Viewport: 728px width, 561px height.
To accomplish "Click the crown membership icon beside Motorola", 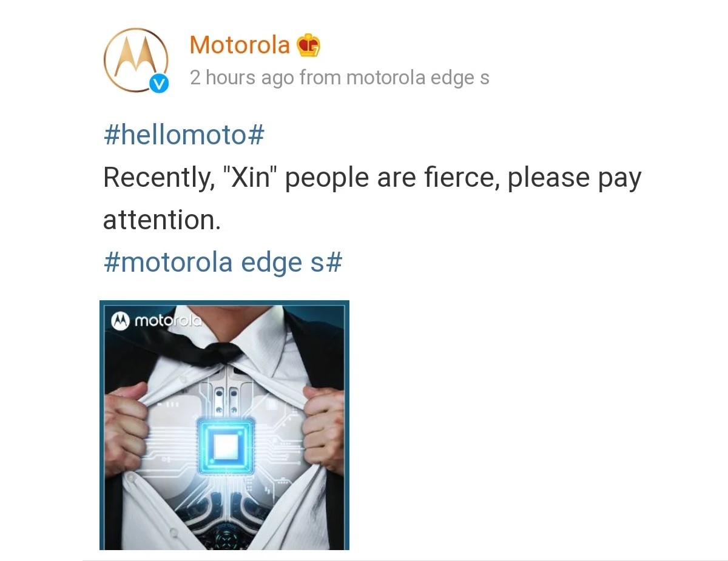I will tap(309, 45).
